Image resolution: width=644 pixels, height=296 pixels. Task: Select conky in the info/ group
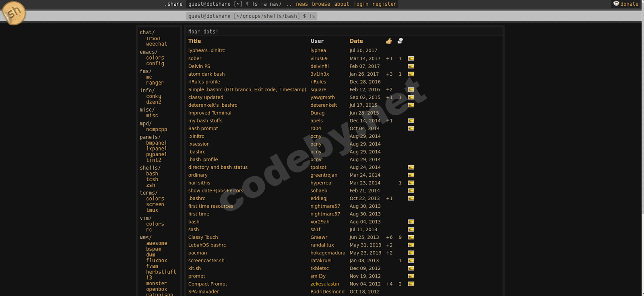tap(153, 96)
